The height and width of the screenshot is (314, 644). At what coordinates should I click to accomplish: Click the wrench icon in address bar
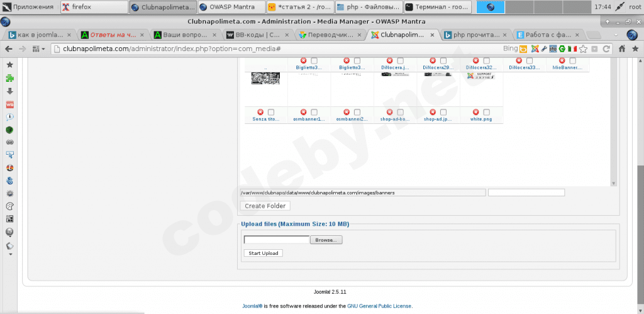coord(544,49)
